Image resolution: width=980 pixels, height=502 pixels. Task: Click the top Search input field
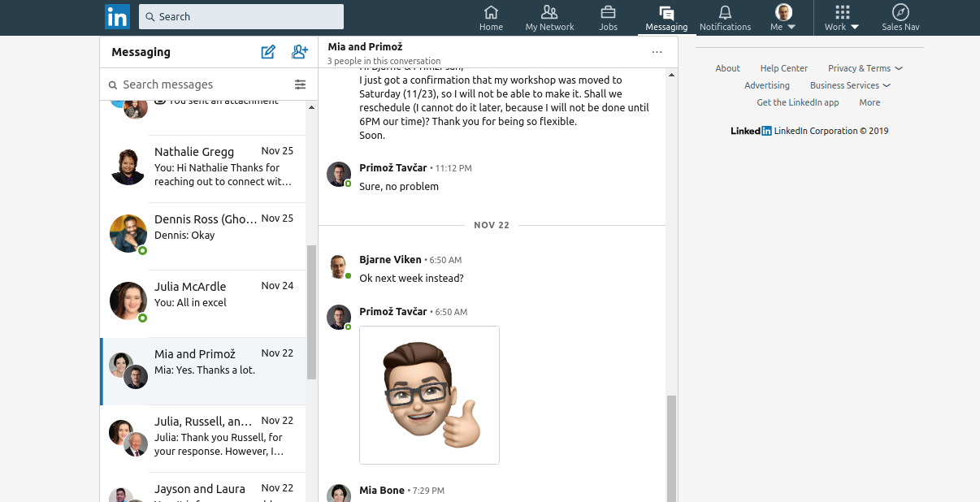241,16
